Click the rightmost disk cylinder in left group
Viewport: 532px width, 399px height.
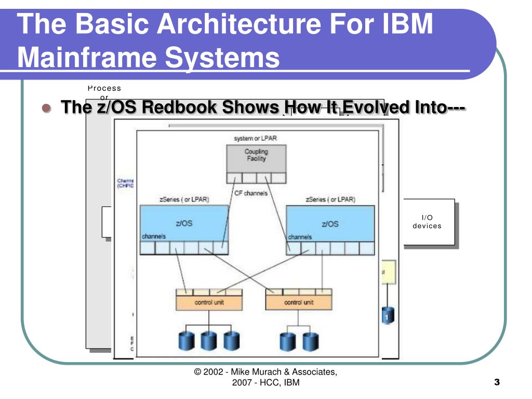click(230, 340)
